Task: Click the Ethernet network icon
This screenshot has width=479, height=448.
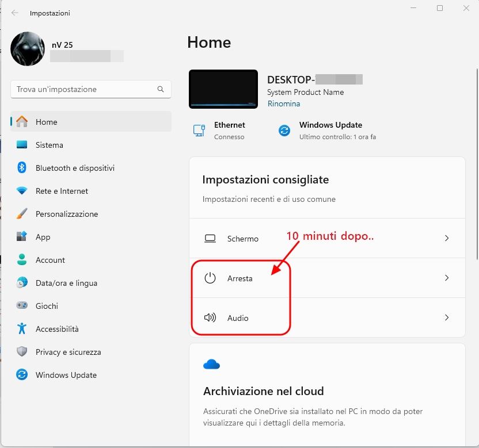Action: pos(199,131)
